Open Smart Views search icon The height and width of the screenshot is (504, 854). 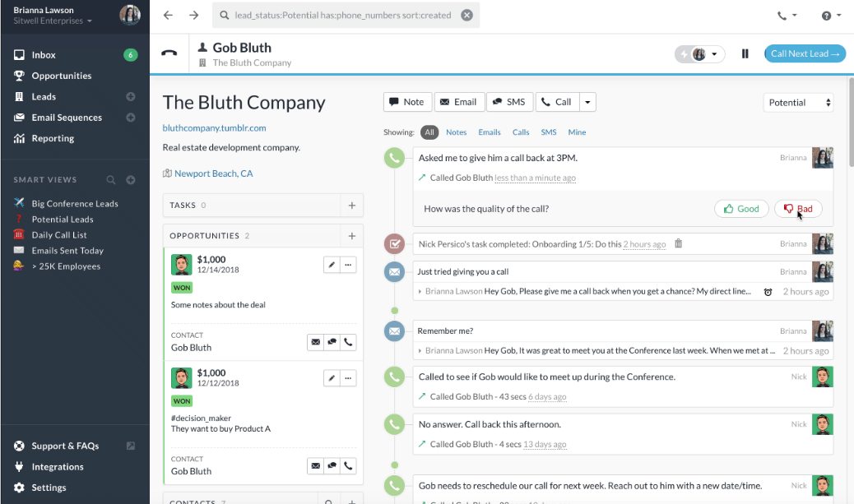pos(109,179)
